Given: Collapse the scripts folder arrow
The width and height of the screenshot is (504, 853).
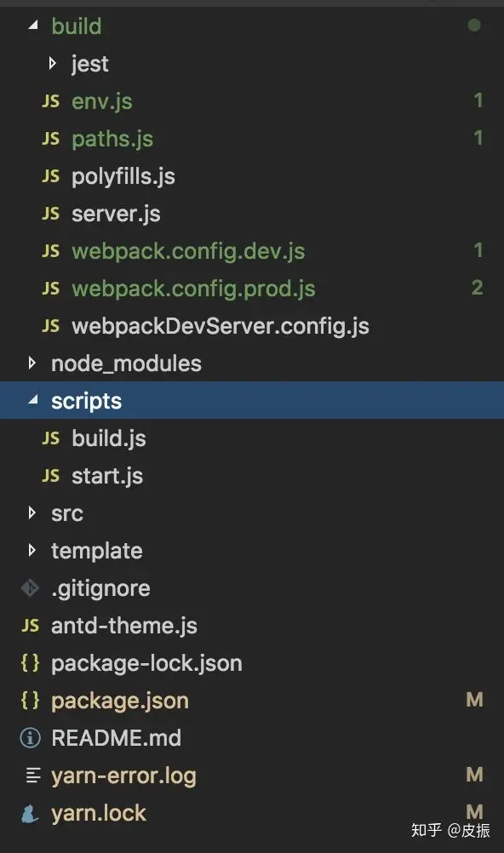Looking at the screenshot, I should click(x=33, y=400).
